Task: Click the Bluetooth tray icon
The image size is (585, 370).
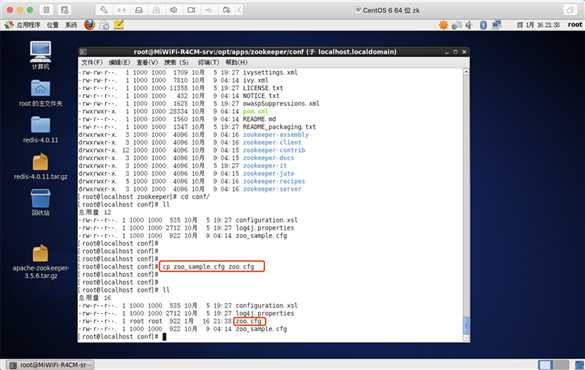Action: click(x=483, y=25)
